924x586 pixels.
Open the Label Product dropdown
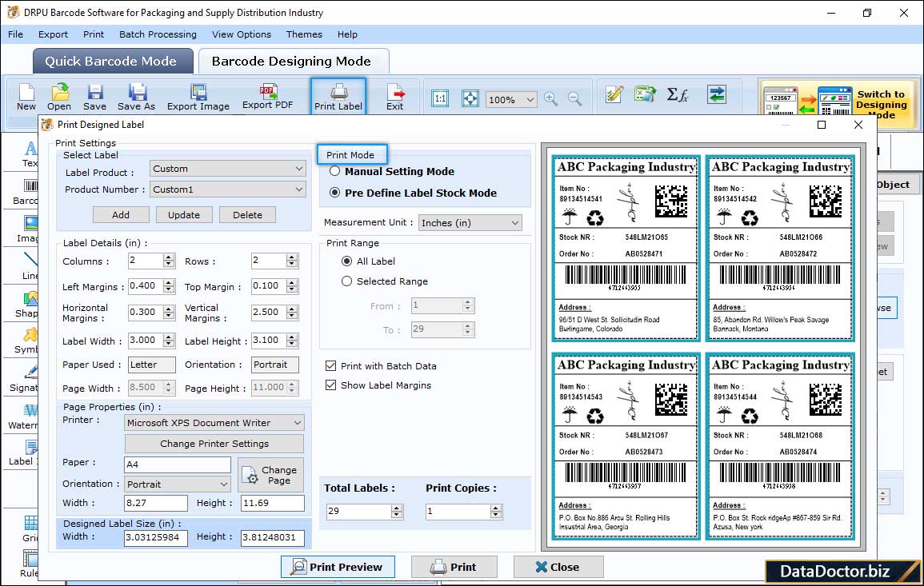point(227,169)
